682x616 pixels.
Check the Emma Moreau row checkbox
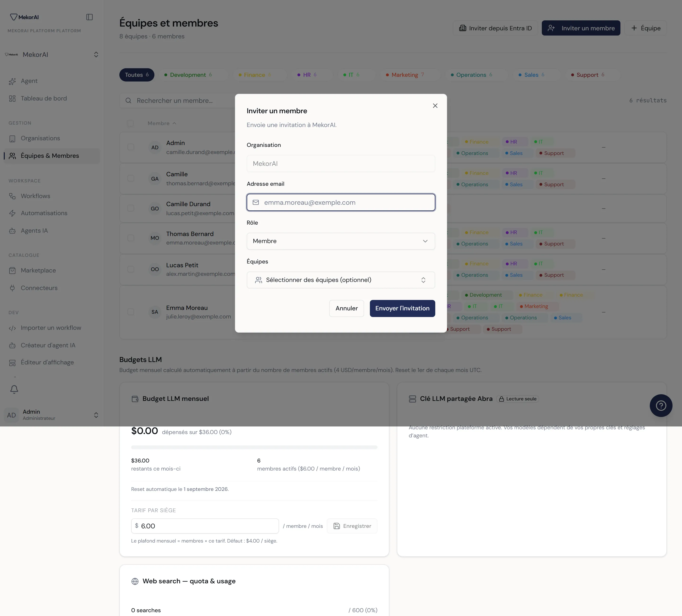(130, 312)
